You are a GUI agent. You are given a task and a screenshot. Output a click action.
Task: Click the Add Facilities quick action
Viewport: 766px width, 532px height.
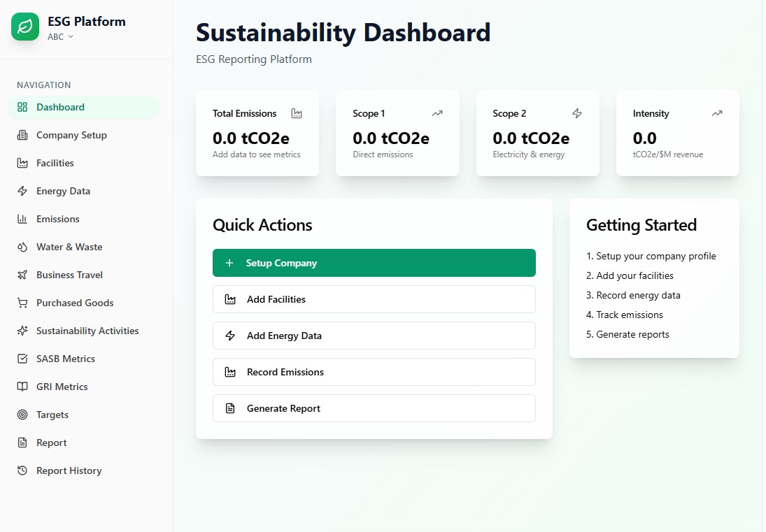374,299
